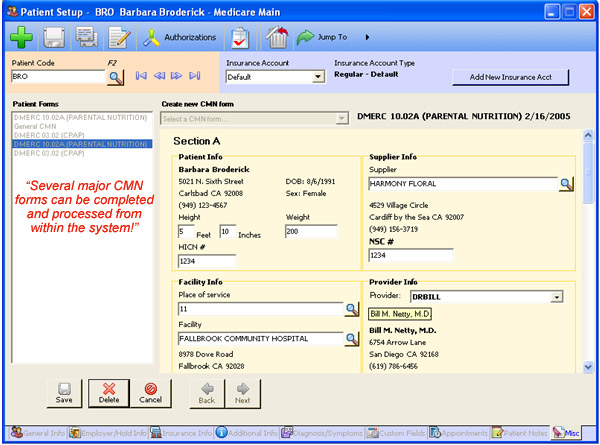600x445 pixels.
Task: Click the Weight input field
Action: click(x=312, y=232)
